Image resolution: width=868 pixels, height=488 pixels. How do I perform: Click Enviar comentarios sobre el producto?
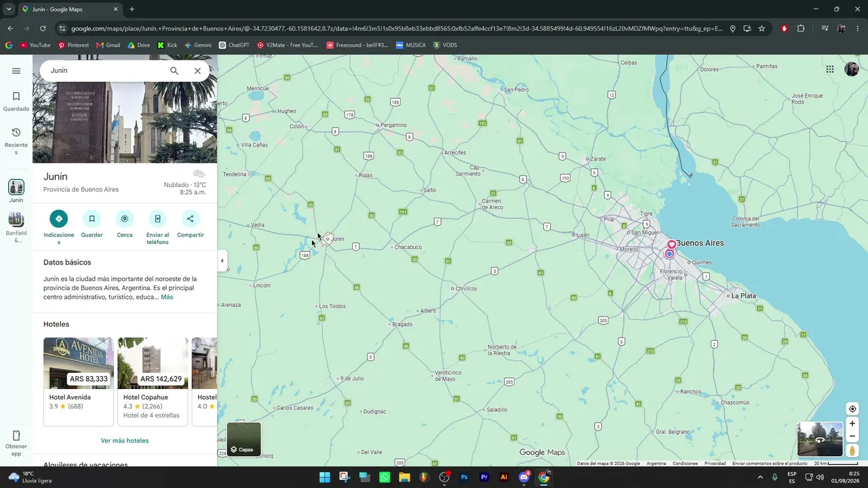click(x=770, y=464)
